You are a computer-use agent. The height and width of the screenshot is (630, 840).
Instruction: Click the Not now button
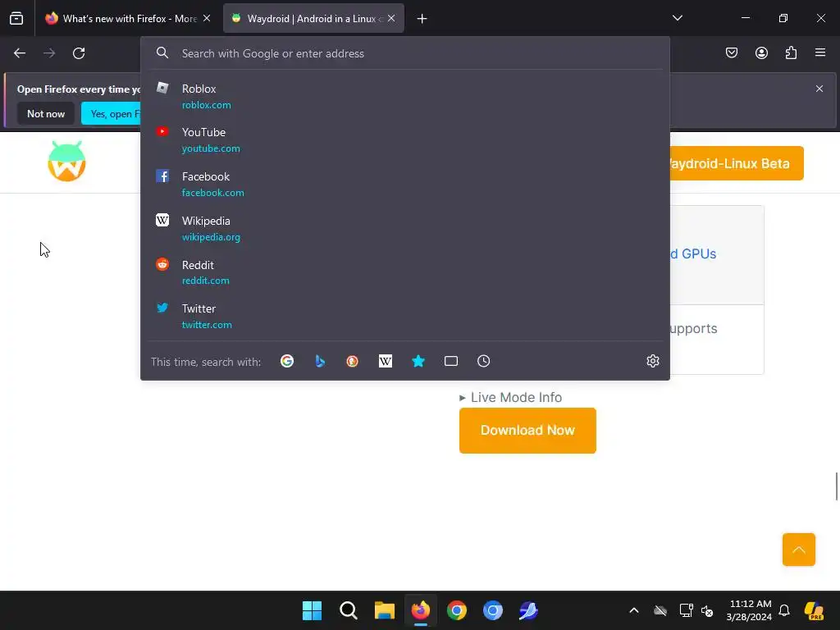[46, 113]
